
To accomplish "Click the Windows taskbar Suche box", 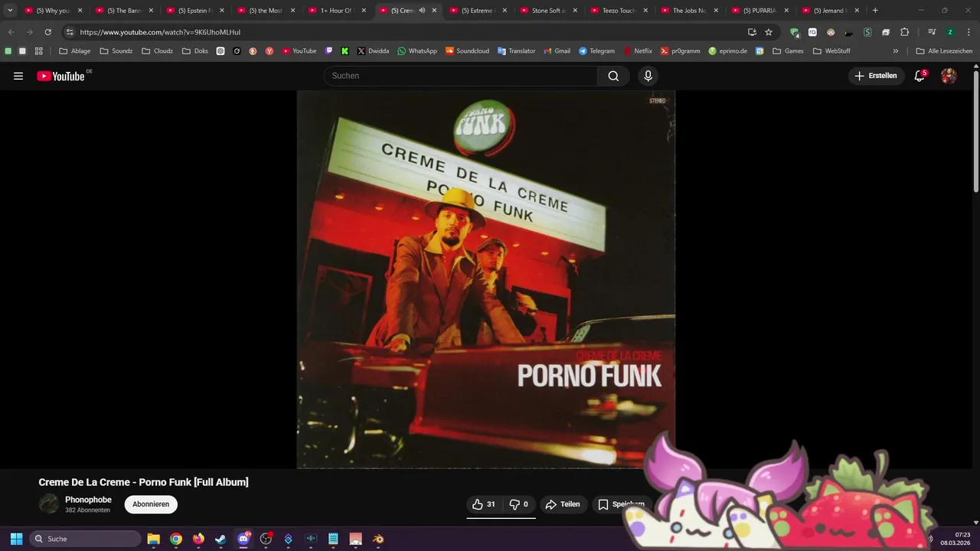I will pos(84,539).
